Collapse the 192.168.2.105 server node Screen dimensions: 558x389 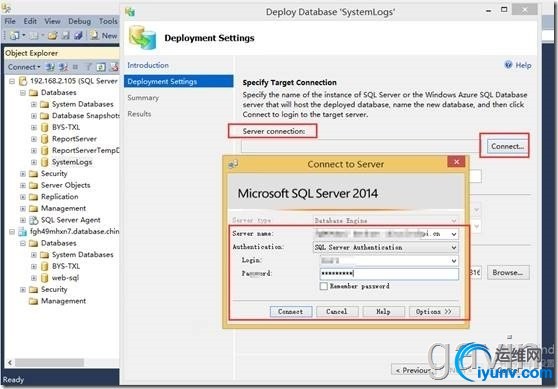coord(12,82)
